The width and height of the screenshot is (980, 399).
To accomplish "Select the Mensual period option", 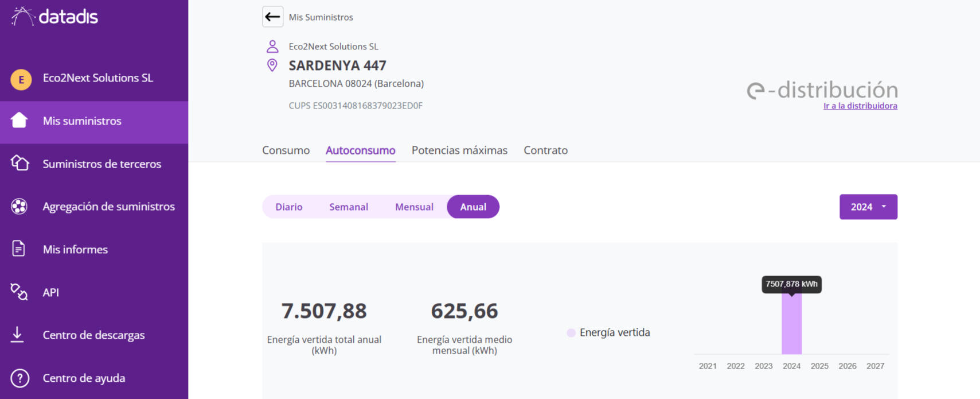I will pos(413,207).
